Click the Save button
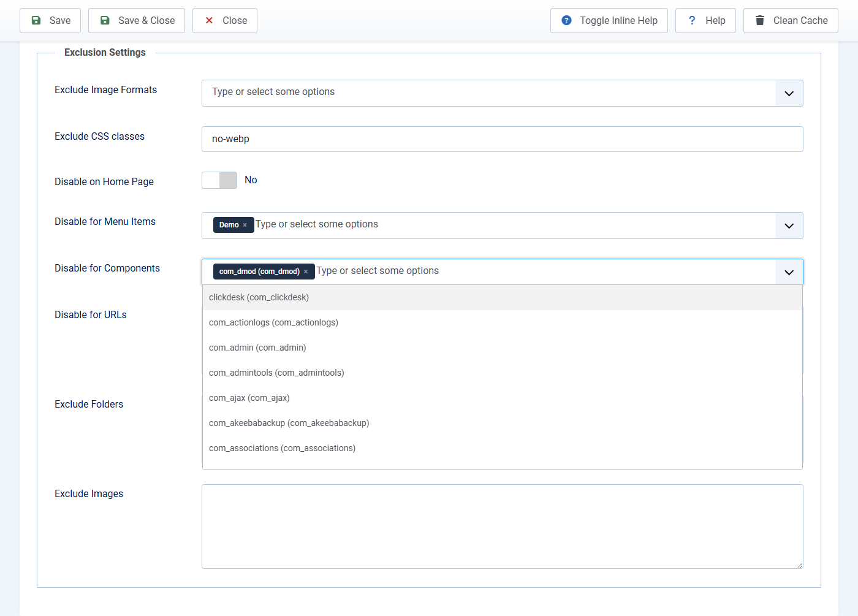858x616 pixels. tap(50, 20)
